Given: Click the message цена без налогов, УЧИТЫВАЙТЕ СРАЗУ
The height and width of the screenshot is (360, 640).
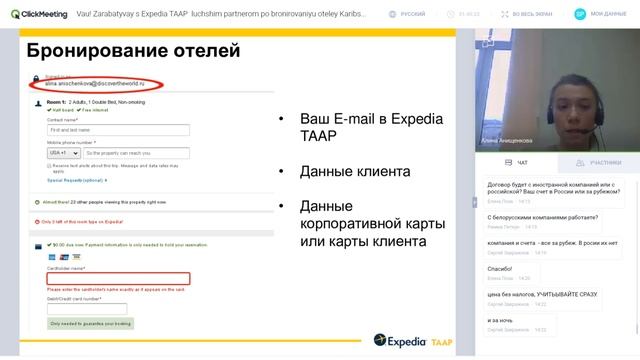Looking at the screenshot, I should [x=542, y=299].
